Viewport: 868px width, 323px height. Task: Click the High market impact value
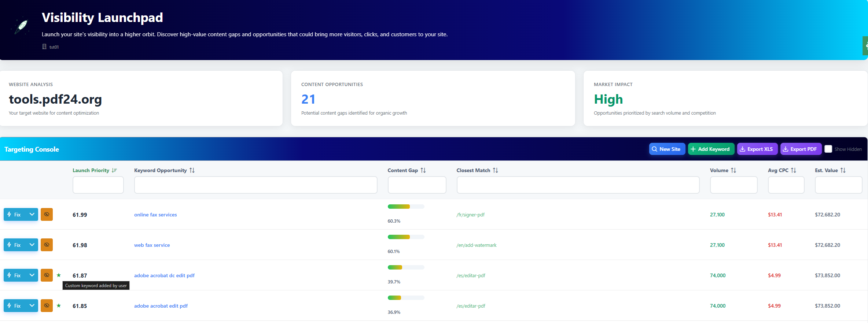[x=608, y=99]
